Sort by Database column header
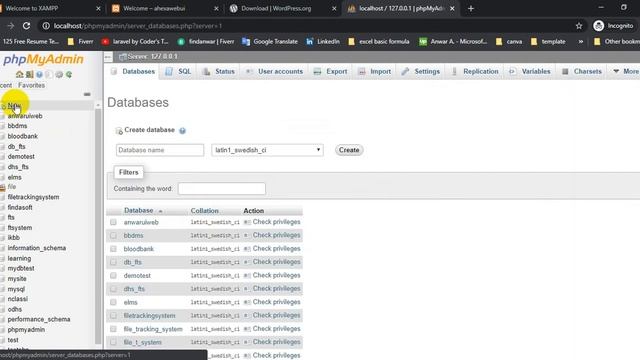 (138, 211)
